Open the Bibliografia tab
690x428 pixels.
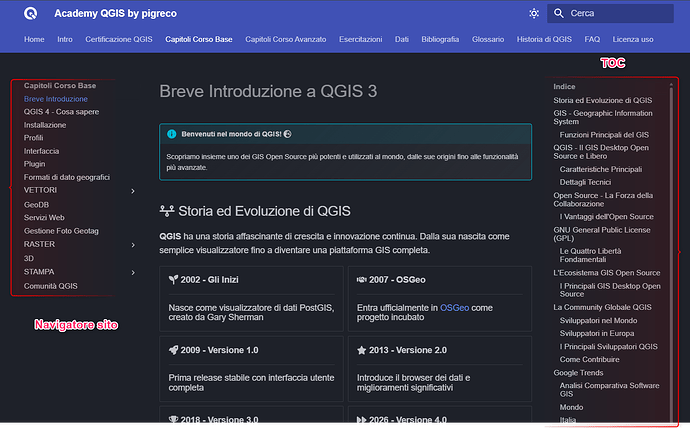pos(440,39)
